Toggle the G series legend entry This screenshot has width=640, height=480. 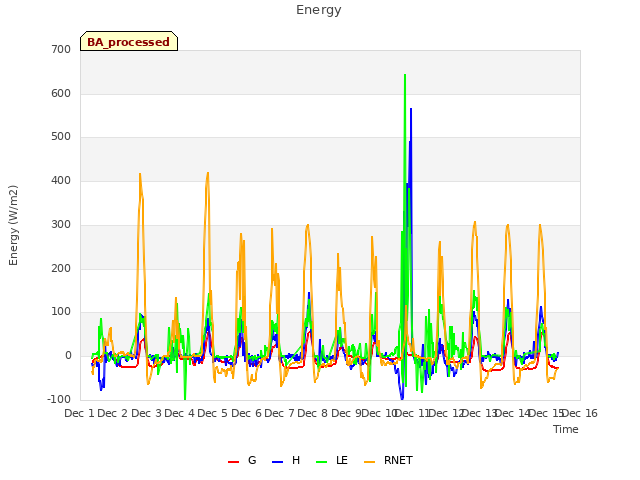pyautogui.click(x=242, y=460)
